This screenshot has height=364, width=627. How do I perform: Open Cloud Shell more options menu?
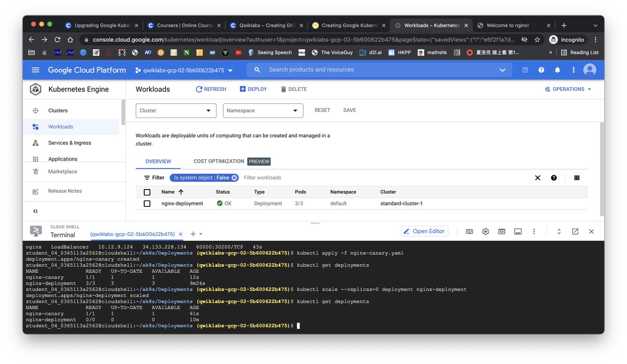coord(534,231)
